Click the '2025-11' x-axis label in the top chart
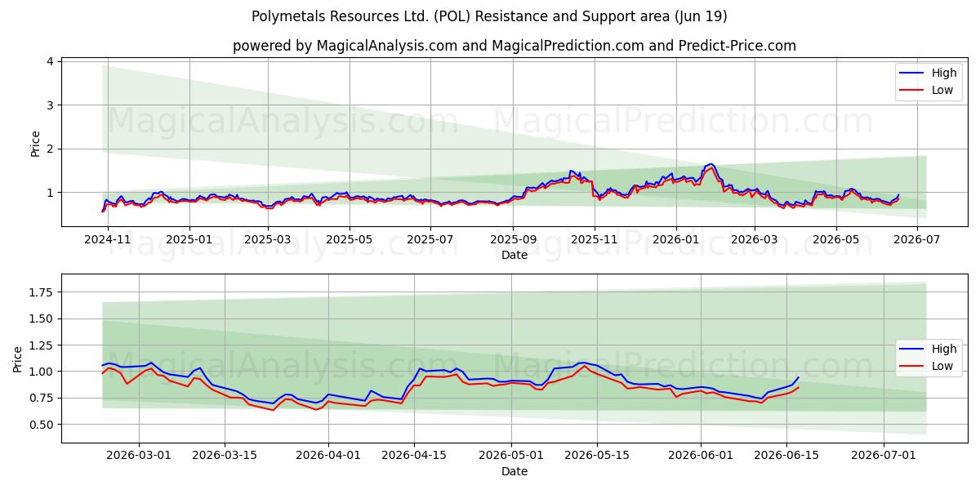This screenshot has width=980, height=490. 595,239
